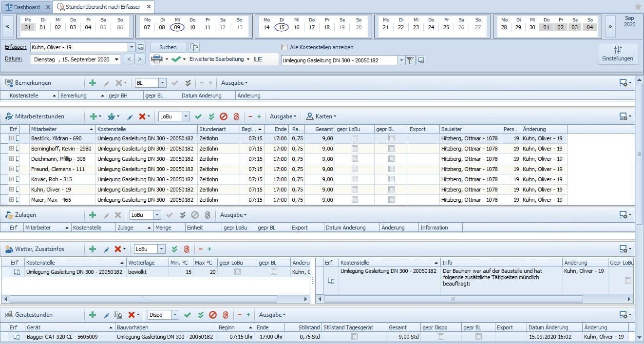Open Einstellungen settings panel
644x344 pixels.
point(618,54)
